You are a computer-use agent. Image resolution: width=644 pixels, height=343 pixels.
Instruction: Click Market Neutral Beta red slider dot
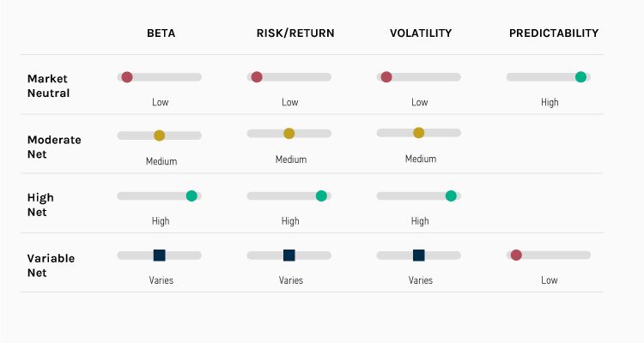(x=127, y=77)
